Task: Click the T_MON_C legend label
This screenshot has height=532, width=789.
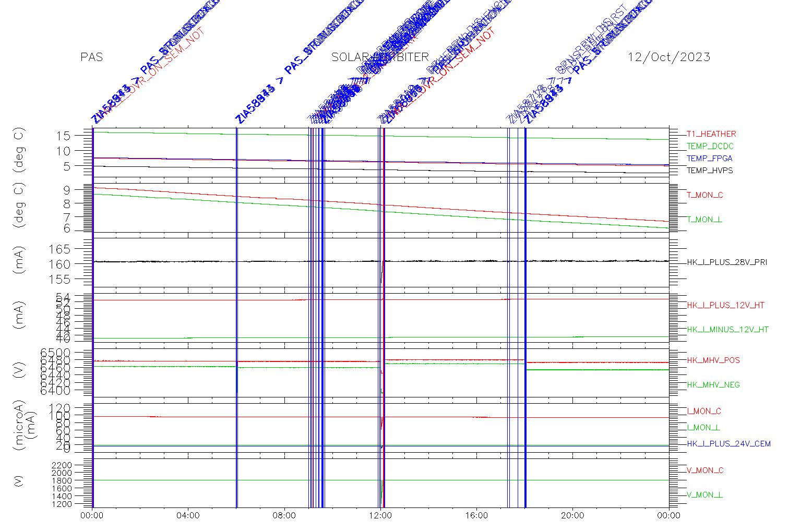Action: click(x=705, y=195)
